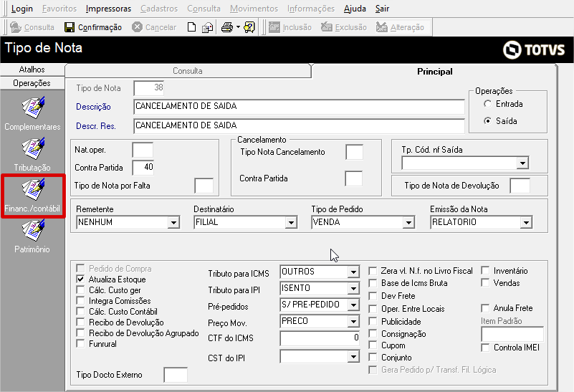Viewport: 574px width, 392px height.
Task: Click the Exclusão toolbar button
Action: point(344,27)
